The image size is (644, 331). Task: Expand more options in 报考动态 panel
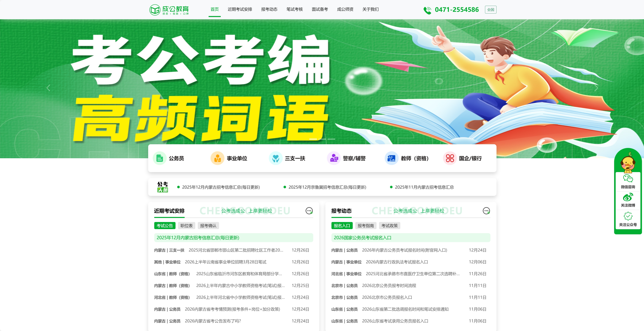click(x=486, y=211)
